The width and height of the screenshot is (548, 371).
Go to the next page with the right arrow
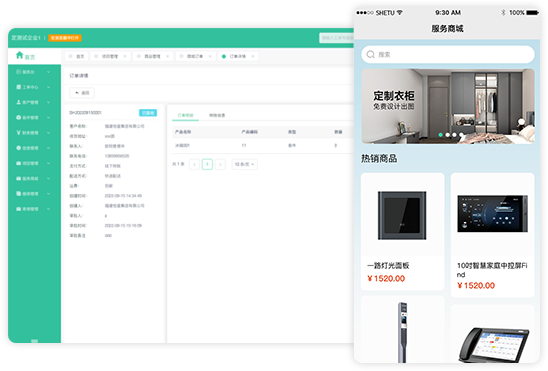point(220,164)
